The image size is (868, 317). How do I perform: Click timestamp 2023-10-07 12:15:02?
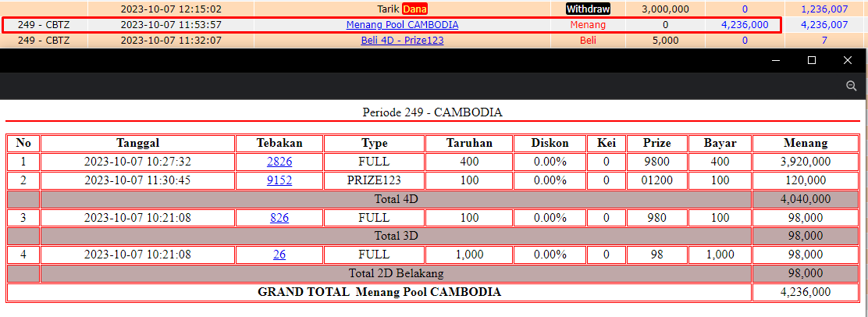click(171, 9)
